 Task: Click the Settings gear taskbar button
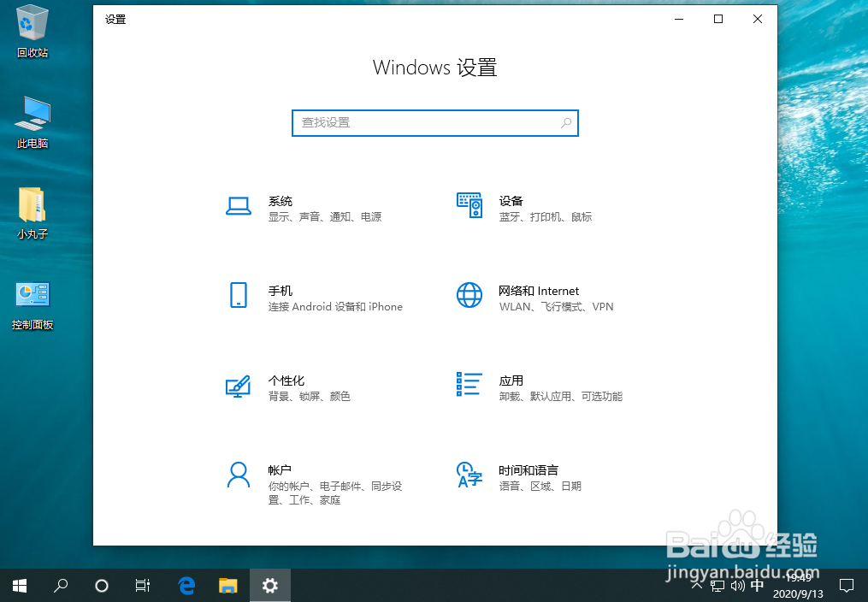pyautogui.click(x=270, y=586)
